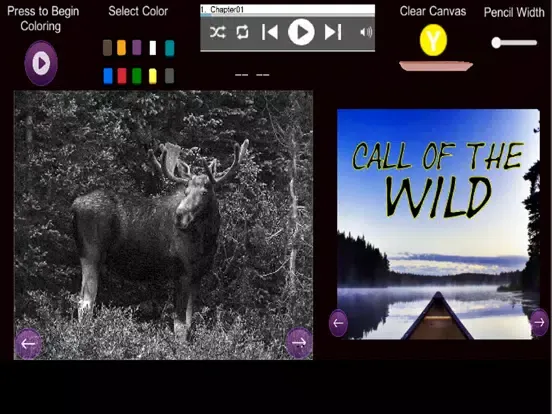Viewport: 552px width, 414px height.
Task: Play the Chapter01 audio
Action: coord(301,32)
